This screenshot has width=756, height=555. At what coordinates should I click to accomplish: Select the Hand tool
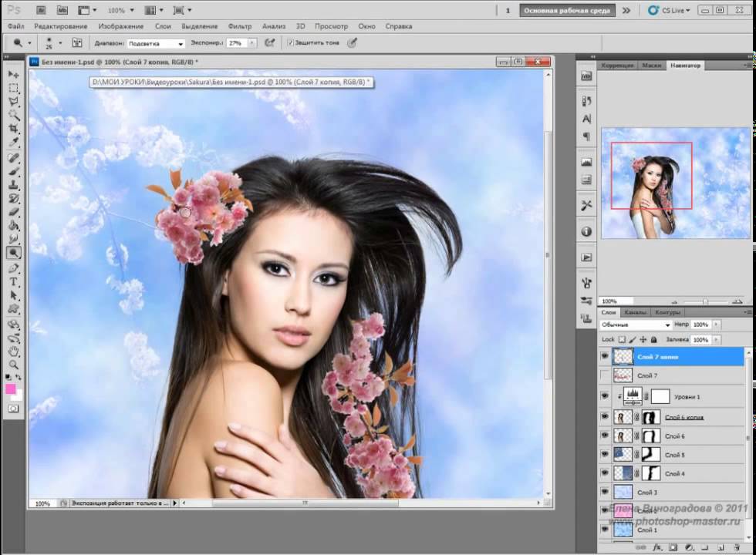14,351
